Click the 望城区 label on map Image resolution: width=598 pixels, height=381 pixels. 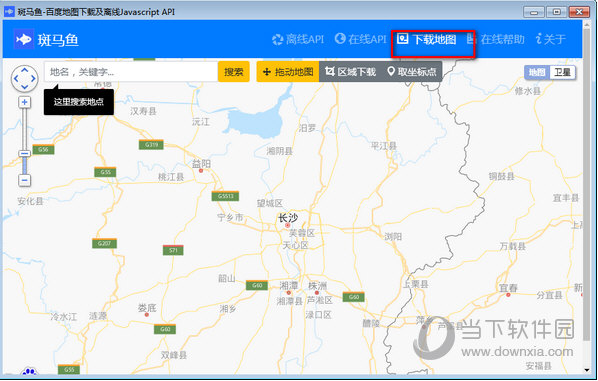pyautogui.click(x=270, y=203)
